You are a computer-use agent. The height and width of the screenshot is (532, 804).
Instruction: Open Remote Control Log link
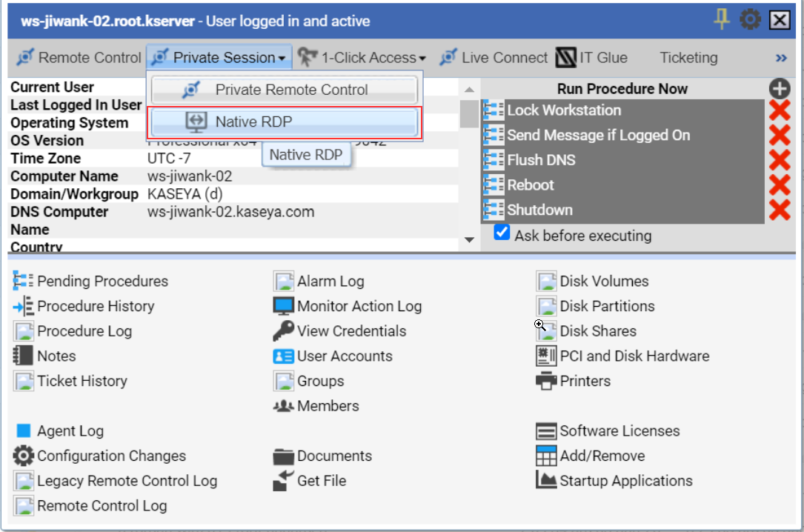102,506
